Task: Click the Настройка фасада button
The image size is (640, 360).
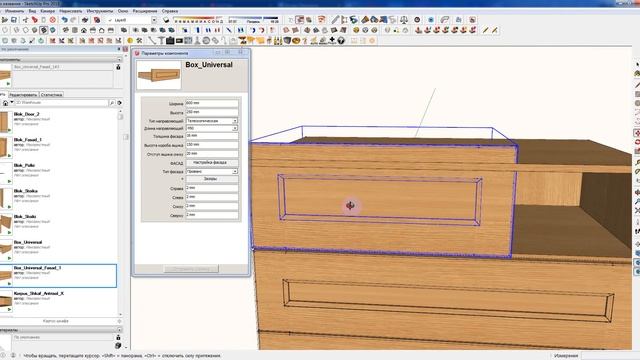Action: point(212,162)
